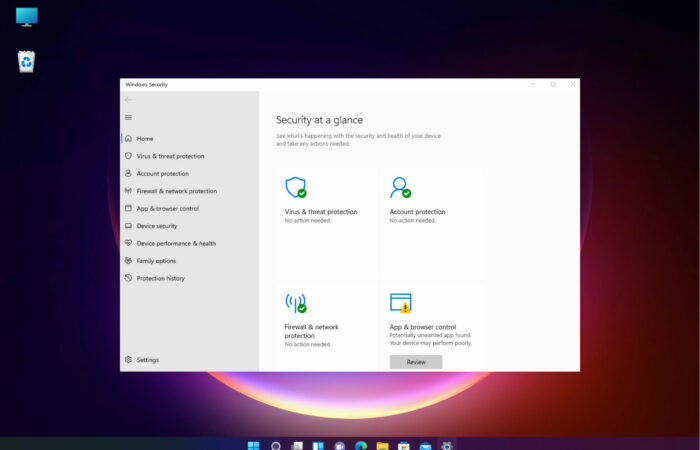
Task: Open Protection history from the sidebar
Action: pos(190,278)
